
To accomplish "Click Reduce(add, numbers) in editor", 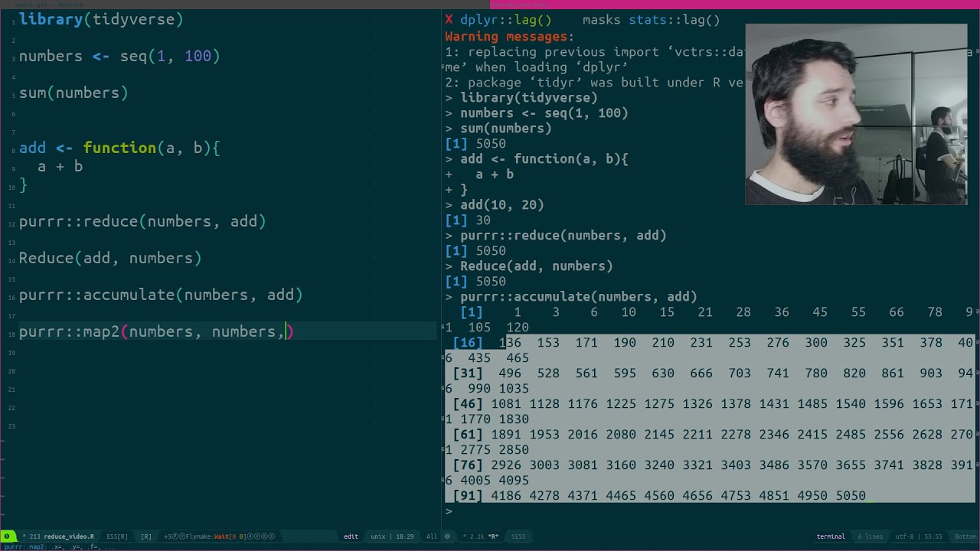I will [x=110, y=258].
